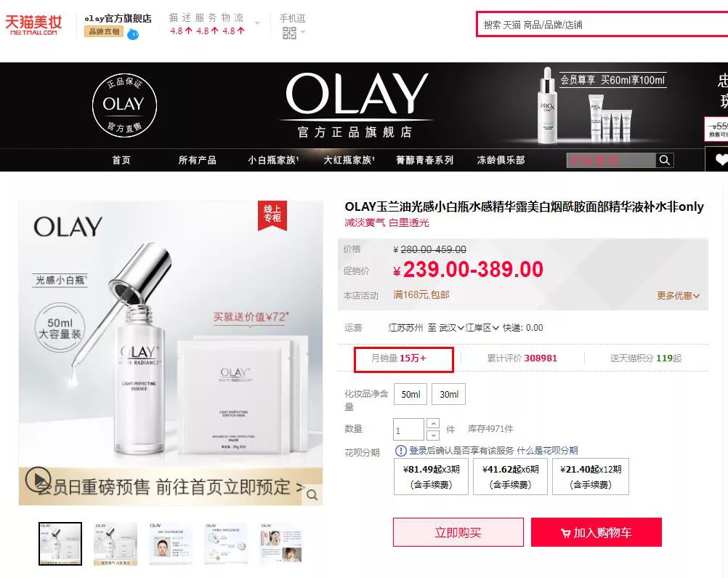Click the 立即购买 buy now button
This screenshot has height=578, width=728.
point(458,532)
